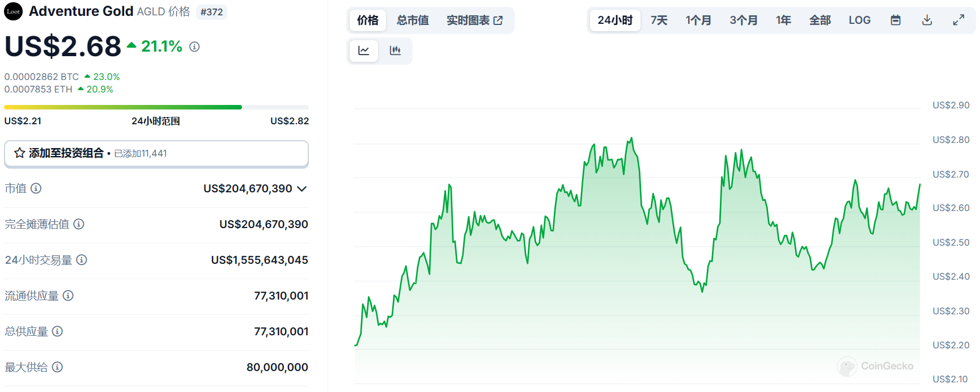Viewport: 980px width, 392px height.
Task: Click the 已添加11,441 count text
Action: (x=141, y=154)
